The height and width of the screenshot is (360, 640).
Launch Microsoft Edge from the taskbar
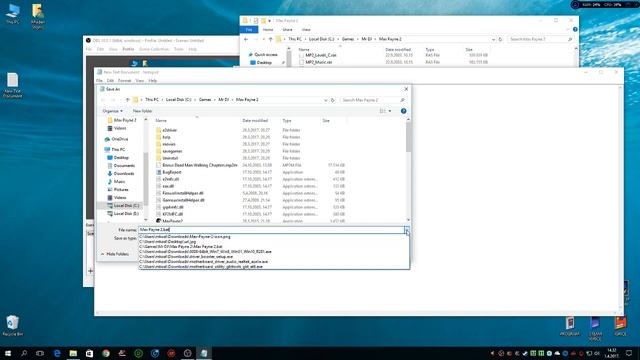click(57, 353)
